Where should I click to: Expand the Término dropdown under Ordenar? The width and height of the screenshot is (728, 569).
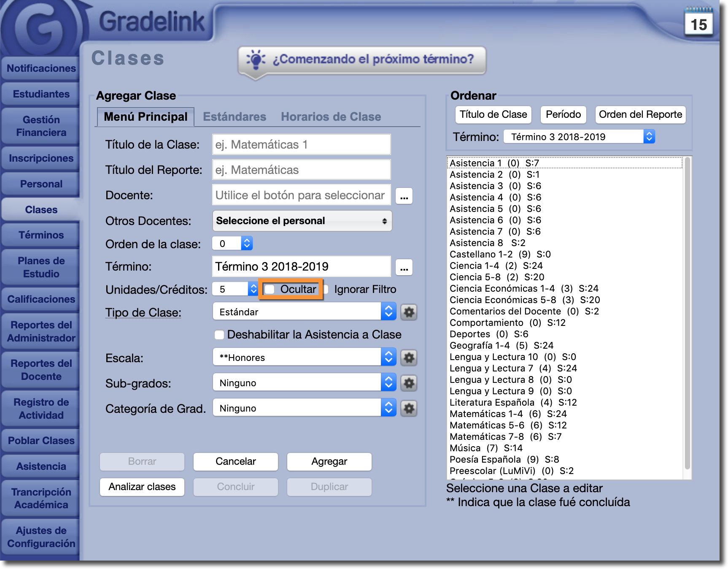click(579, 137)
